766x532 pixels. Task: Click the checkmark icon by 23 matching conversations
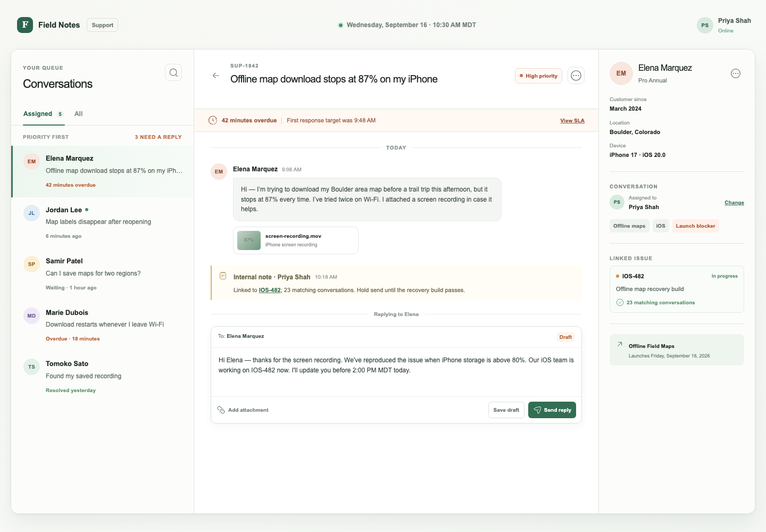[620, 303]
